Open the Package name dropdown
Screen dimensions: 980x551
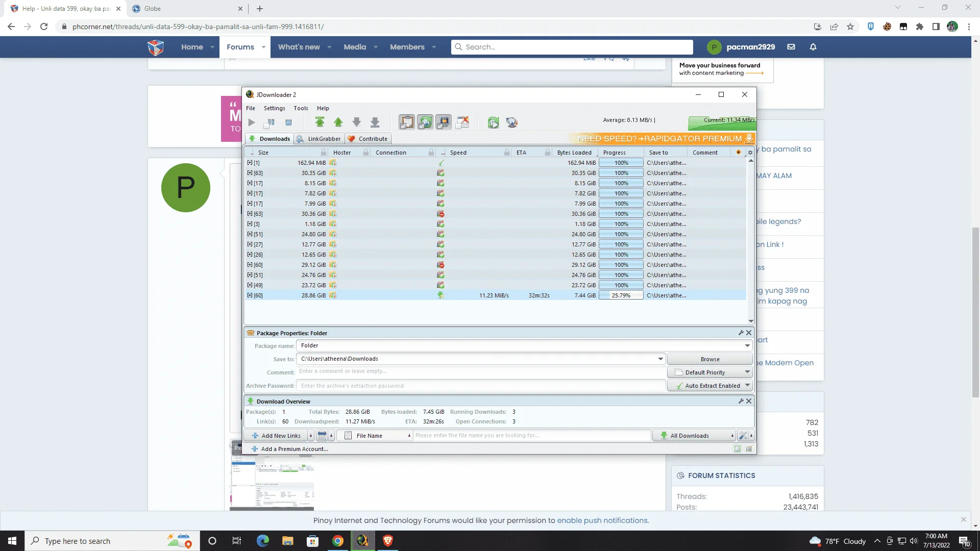[x=747, y=346]
